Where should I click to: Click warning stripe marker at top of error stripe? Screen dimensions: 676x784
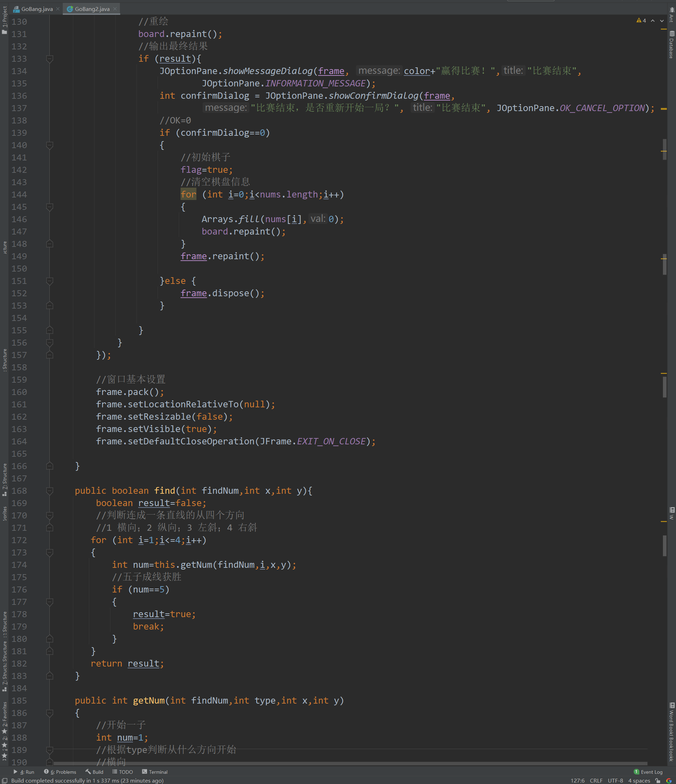[x=664, y=29]
